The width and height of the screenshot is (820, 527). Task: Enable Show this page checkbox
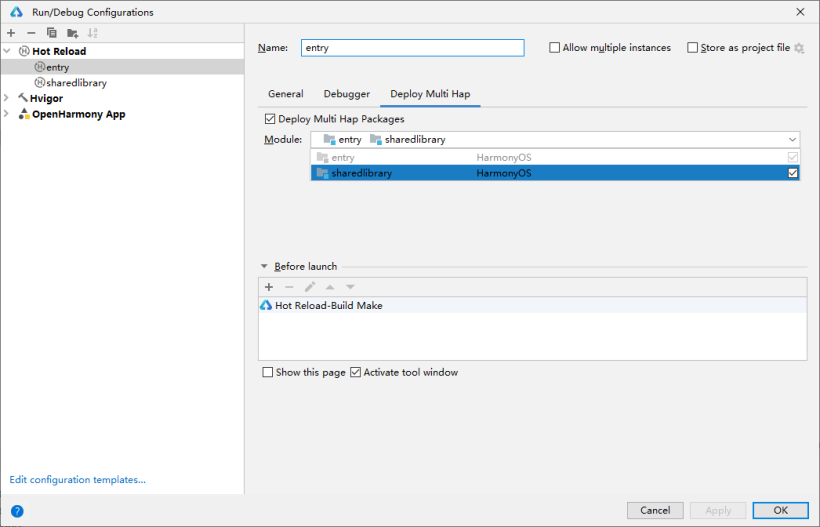pyautogui.click(x=268, y=372)
